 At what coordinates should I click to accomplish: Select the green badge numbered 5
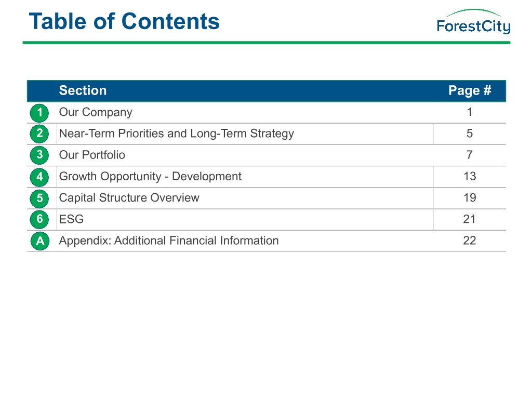point(39,198)
